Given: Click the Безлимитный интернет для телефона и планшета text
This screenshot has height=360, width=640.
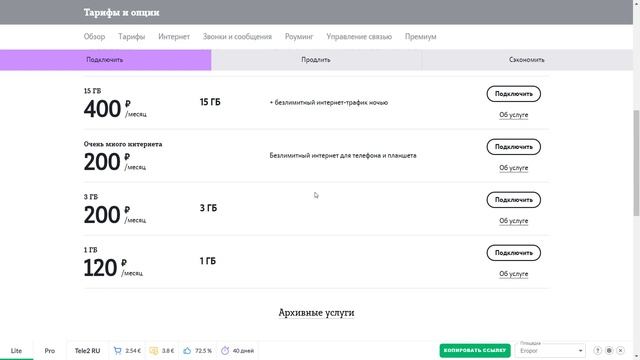Looking at the screenshot, I should pos(343,156).
